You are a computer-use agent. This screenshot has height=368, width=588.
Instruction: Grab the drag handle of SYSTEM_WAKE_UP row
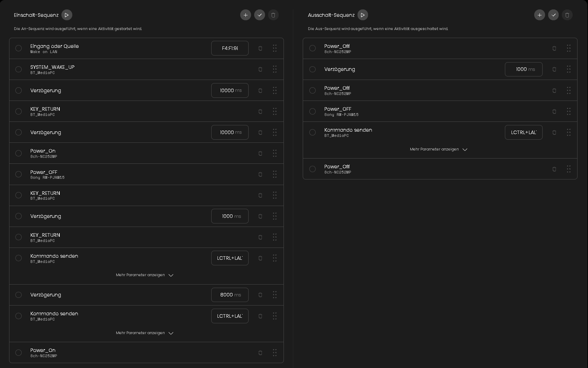(275, 69)
